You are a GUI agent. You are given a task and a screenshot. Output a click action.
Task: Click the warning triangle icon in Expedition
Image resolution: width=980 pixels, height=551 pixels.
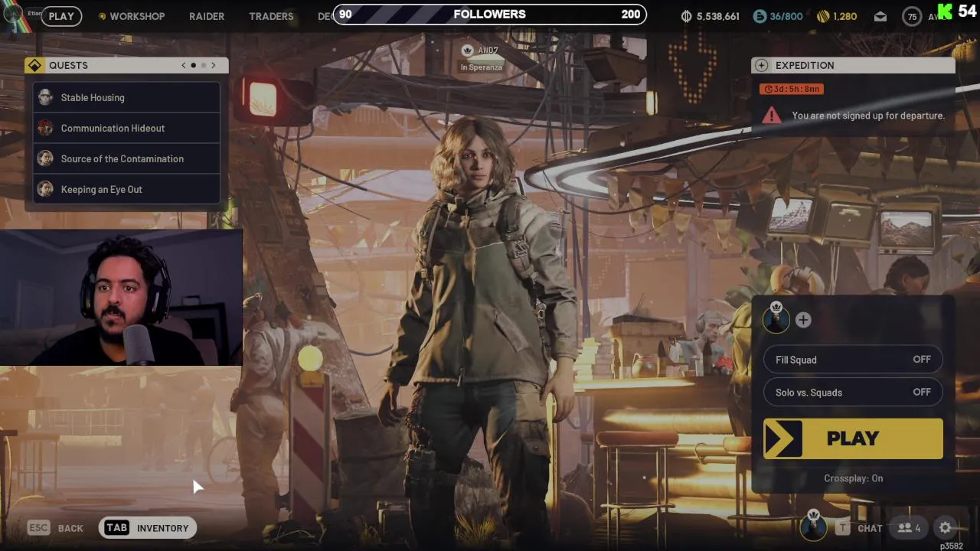coord(771,115)
